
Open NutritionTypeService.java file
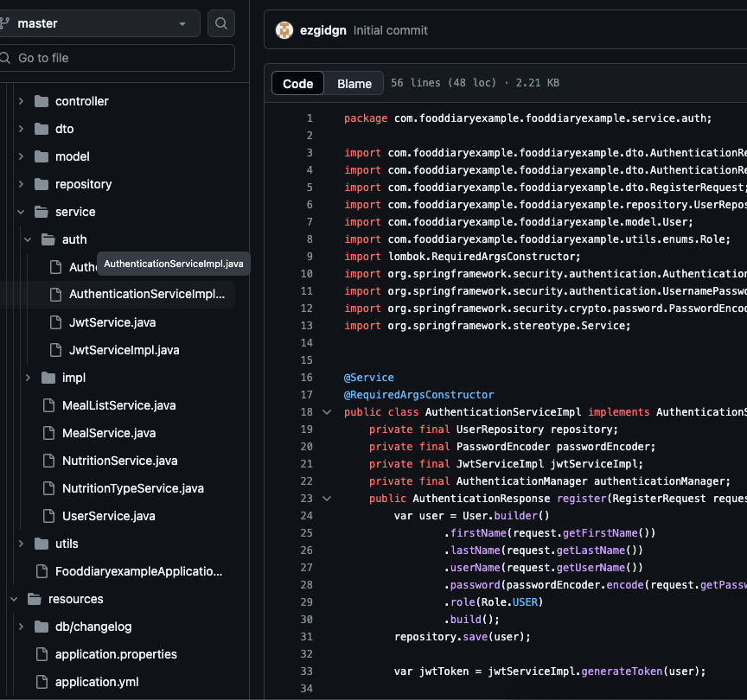pyautogui.click(x=133, y=488)
